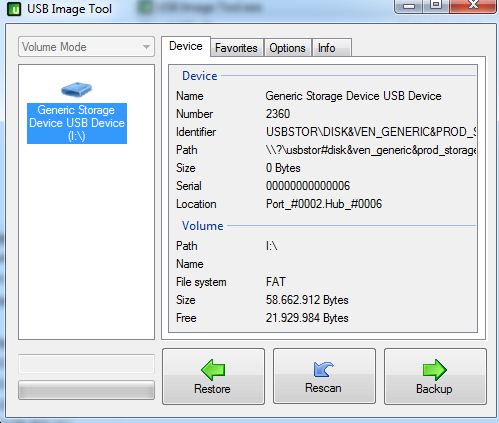This screenshot has height=423, width=499.
Task: Click the USBSTOR identifier value
Action: pyautogui.click(x=371, y=132)
